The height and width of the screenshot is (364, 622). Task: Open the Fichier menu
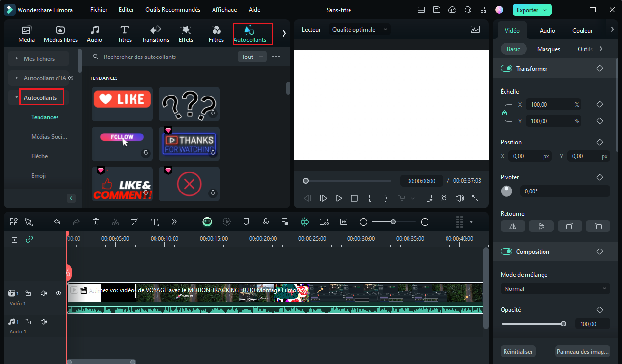point(99,10)
